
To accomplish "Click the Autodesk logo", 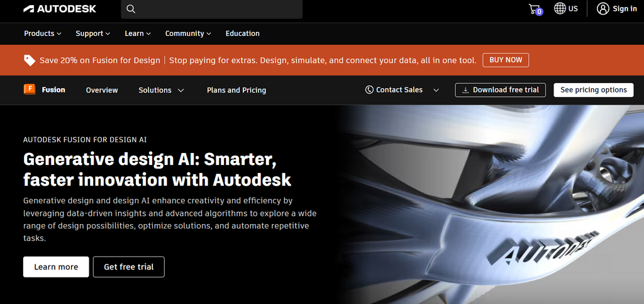I will pyautogui.click(x=60, y=9).
